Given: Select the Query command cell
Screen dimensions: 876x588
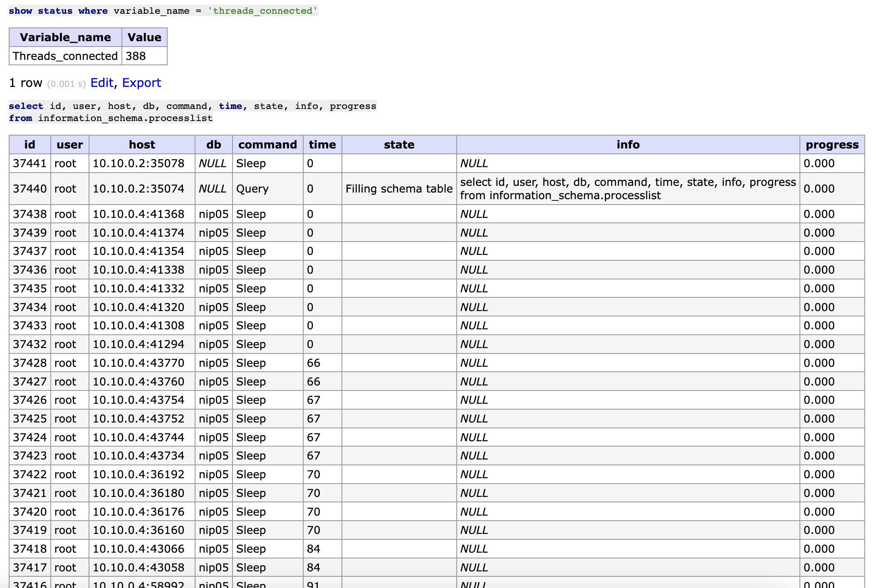Looking at the screenshot, I should pos(268,189).
